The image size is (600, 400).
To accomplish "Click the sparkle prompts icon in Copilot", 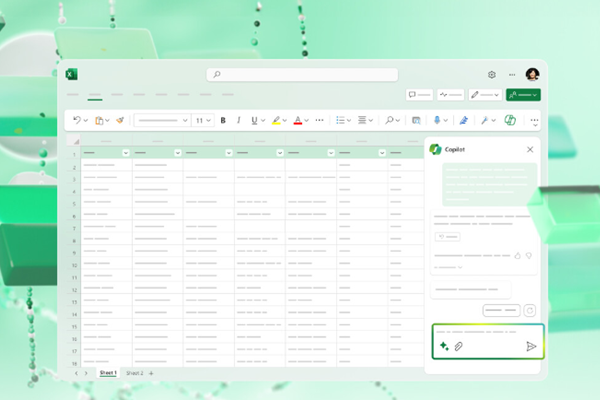I will click(x=443, y=346).
